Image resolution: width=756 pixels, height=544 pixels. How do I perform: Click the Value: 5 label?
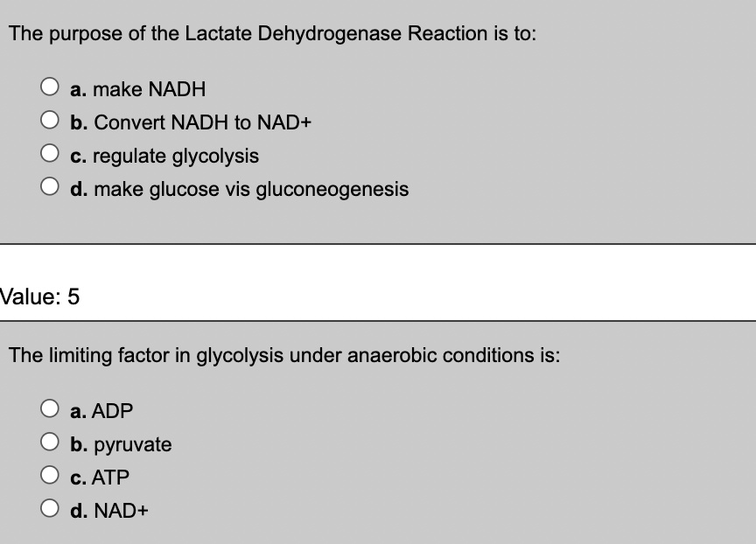[x=39, y=296]
